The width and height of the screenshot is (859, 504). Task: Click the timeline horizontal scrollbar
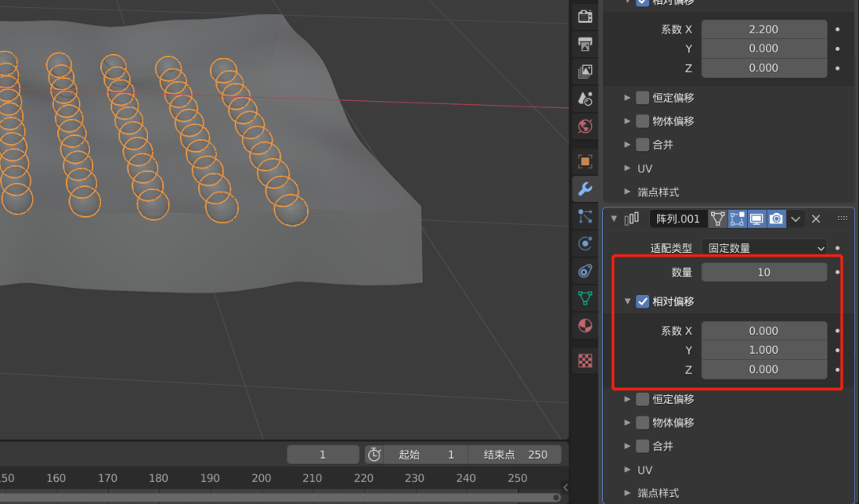[x=279, y=498]
